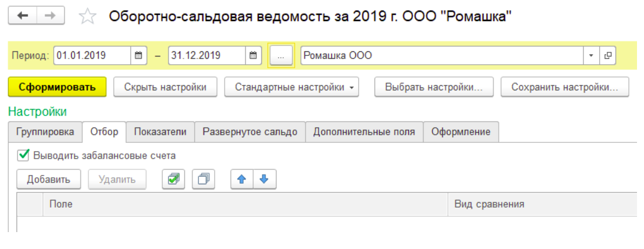Image resolution: width=644 pixels, height=249 pixels.
Task: Uncheck all filter rows icon
Action: pos(204,180)
